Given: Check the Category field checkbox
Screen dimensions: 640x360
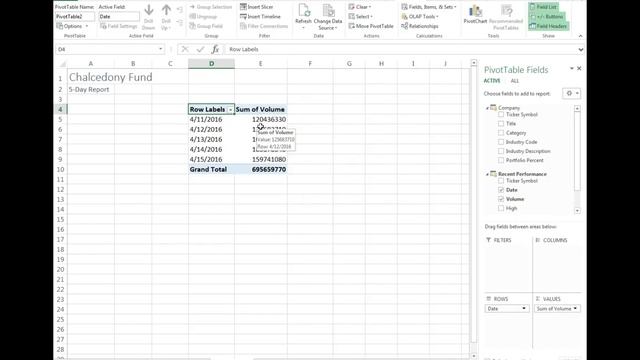Looking at the screenshot, I should pyautogui.click(x=501, y=133).
